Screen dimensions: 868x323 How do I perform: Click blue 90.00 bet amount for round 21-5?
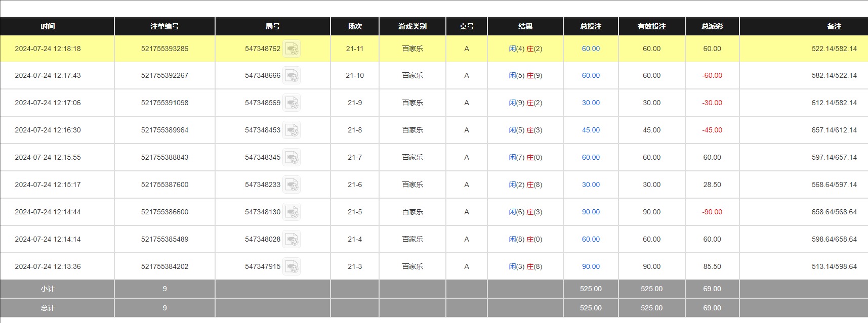click(590, 212)
